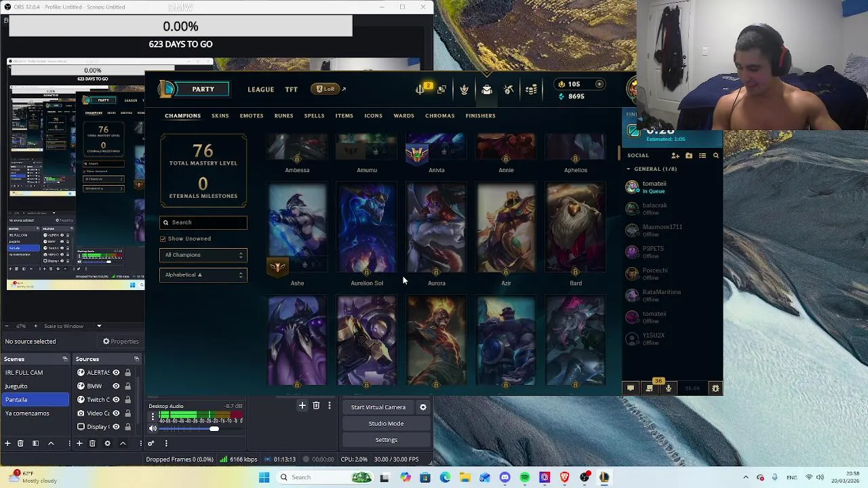This screenshot has height=488, width=868.
Task: Hide the Display C source
Action: 116,427
